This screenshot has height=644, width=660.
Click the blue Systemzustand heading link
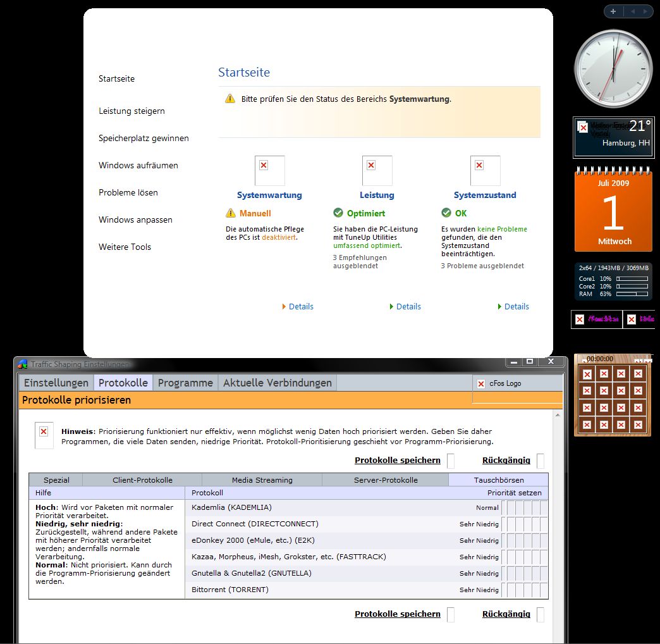click(485, 195)
